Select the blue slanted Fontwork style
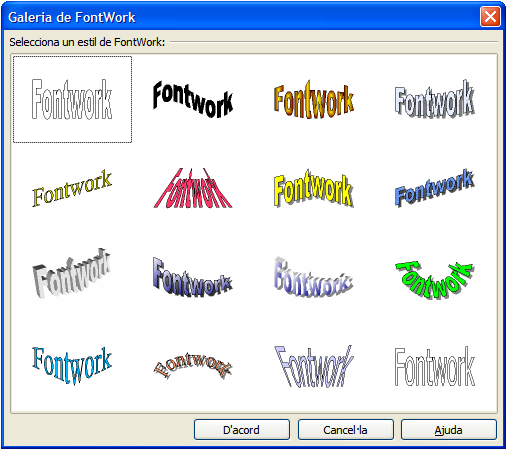508x450 pixels. pyautogui.click(x=435, y=188)
